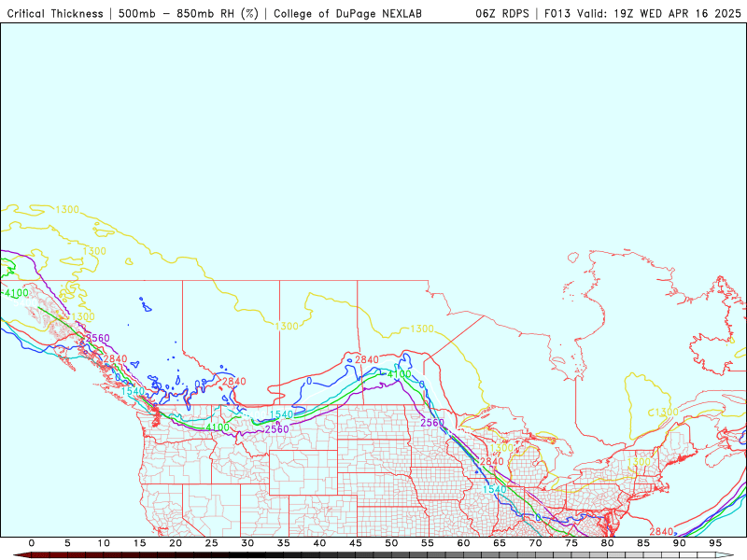Screen dimensions: 747x560
Task: Click colorbar tick label "50"
Action: 391,543
